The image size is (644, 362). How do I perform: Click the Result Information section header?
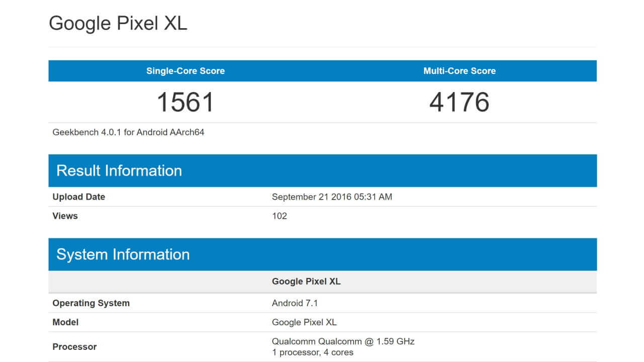click(x=119, y=170)
